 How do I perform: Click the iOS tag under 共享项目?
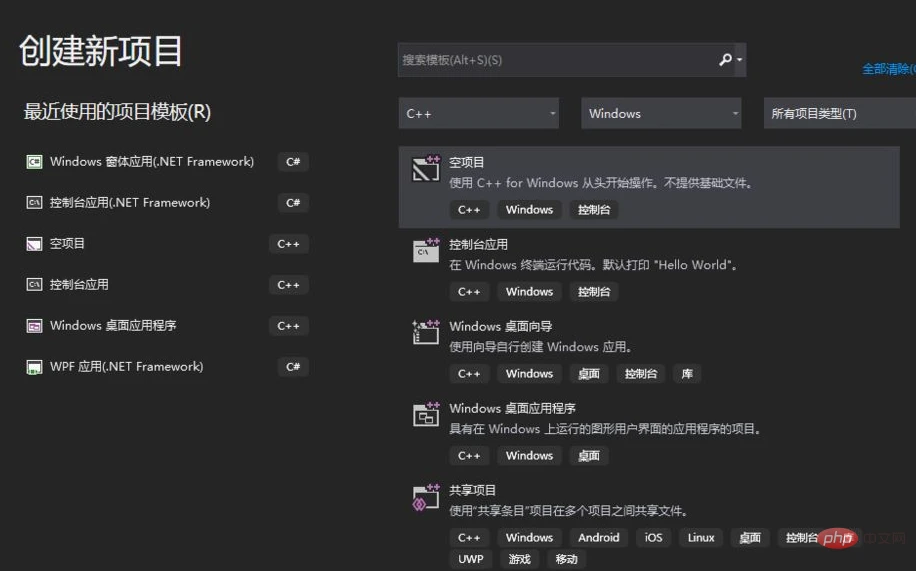point(653,537)
